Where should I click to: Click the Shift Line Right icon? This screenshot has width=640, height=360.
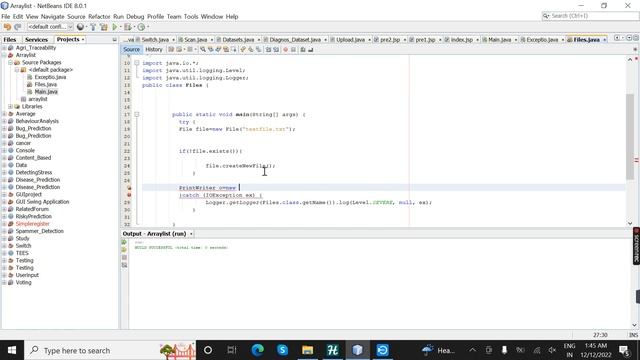click(x=276, y=49)
